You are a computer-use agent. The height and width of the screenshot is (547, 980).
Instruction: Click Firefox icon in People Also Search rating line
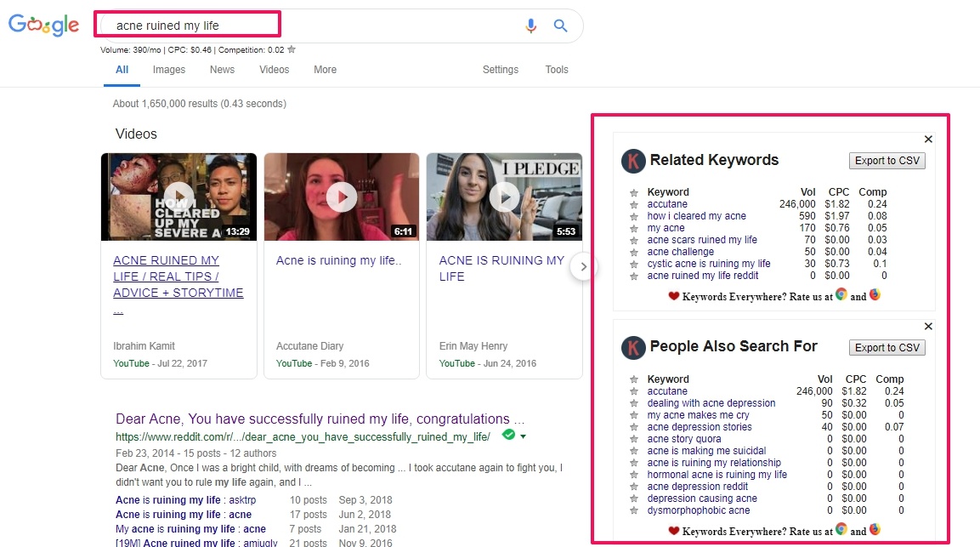[875, 529]
